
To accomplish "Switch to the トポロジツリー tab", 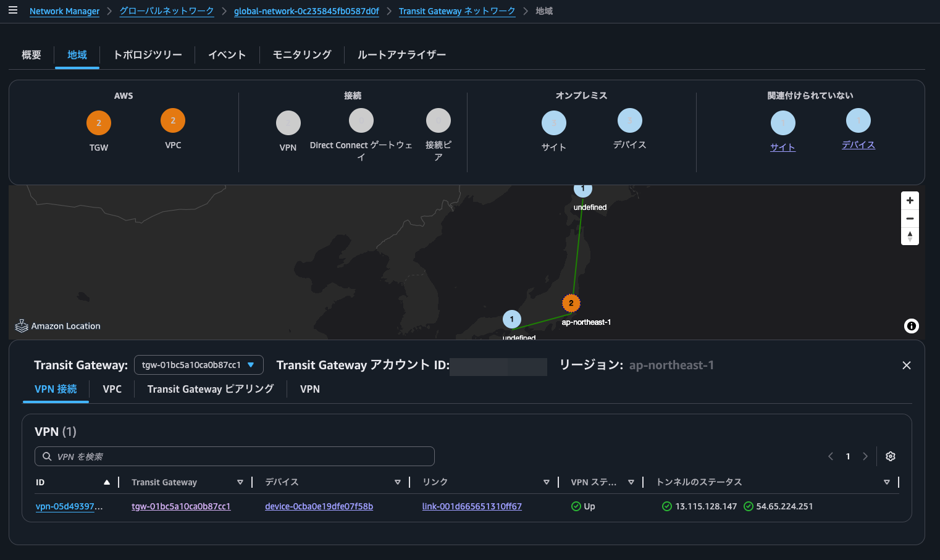I will [x=148, y=55].
